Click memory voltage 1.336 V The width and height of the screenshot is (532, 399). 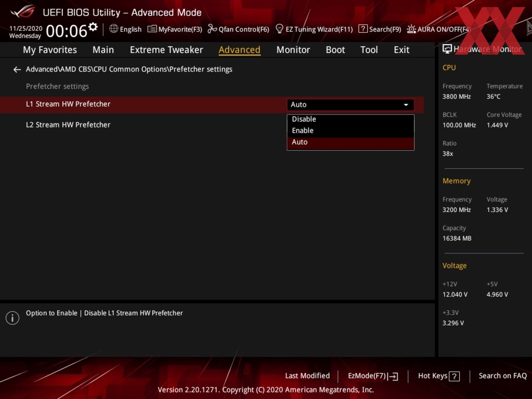pos(497,210)
